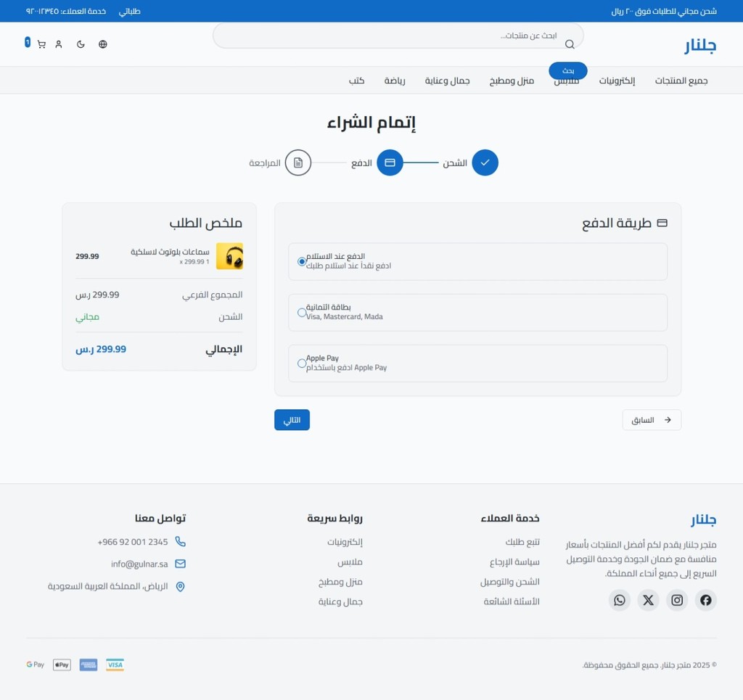743x700 pixels.
Task: Click the American Express payment logo
Action: pos(88,664)
